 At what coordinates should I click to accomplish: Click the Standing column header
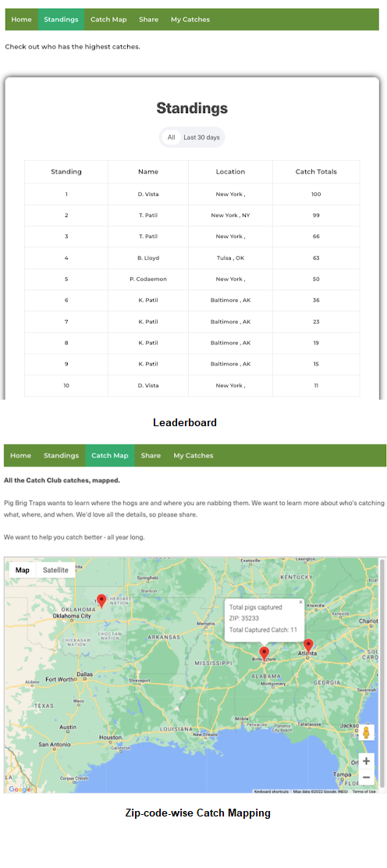click(66, 173)
